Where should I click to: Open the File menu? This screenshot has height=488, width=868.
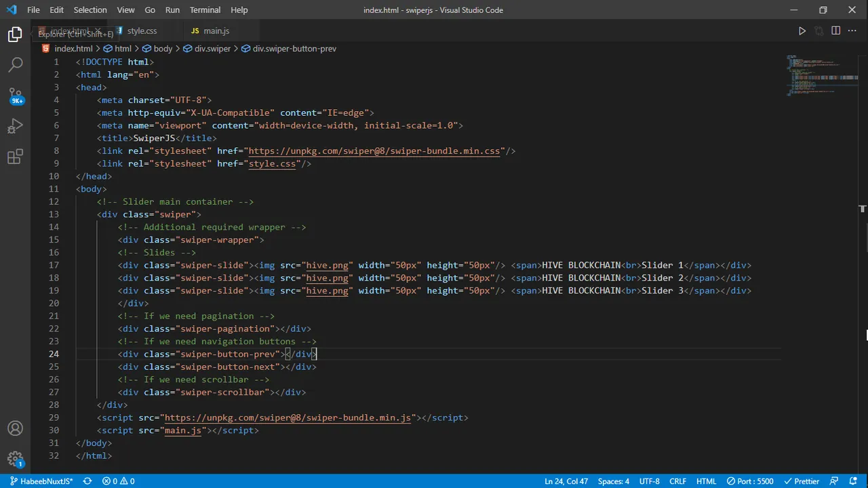tap(33, 10)
